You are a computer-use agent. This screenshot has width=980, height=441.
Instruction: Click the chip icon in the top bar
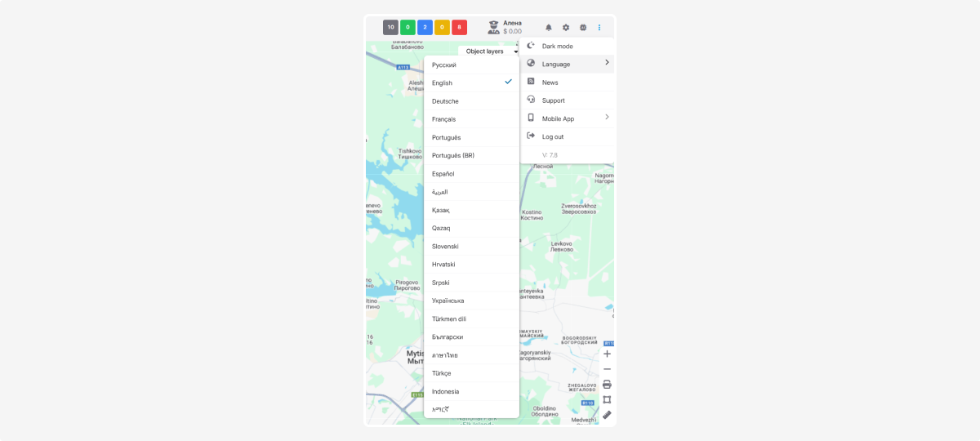(583, 28)
